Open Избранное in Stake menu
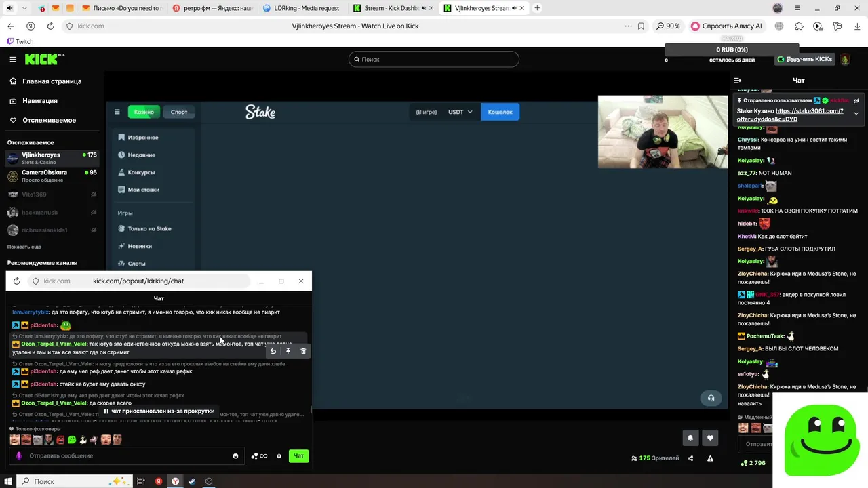Viewport: 868px width, 488px height. pos(138,138)
